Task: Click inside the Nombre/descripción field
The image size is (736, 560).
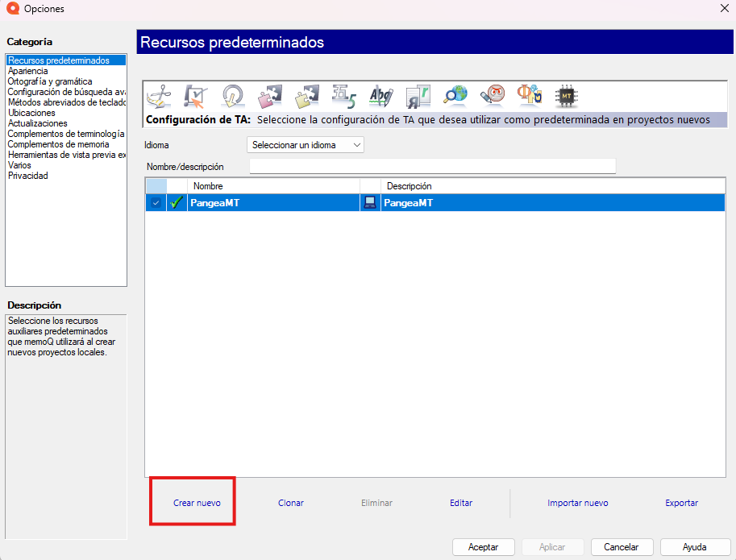Action: [x=432, y=165]
